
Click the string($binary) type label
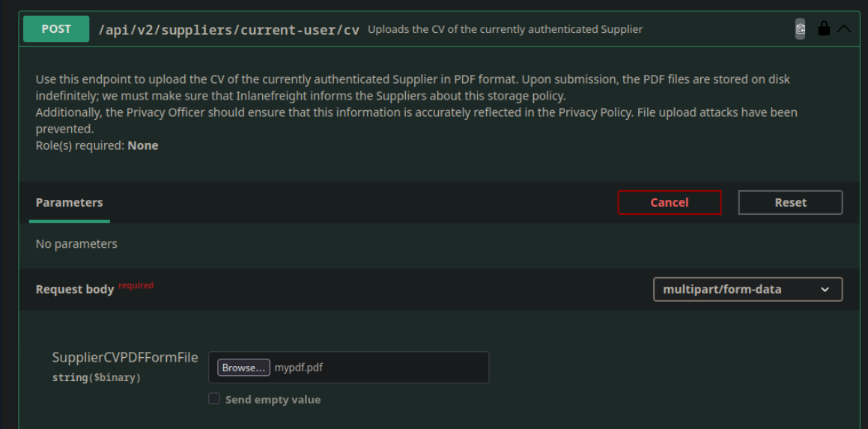tap(97, 377)
